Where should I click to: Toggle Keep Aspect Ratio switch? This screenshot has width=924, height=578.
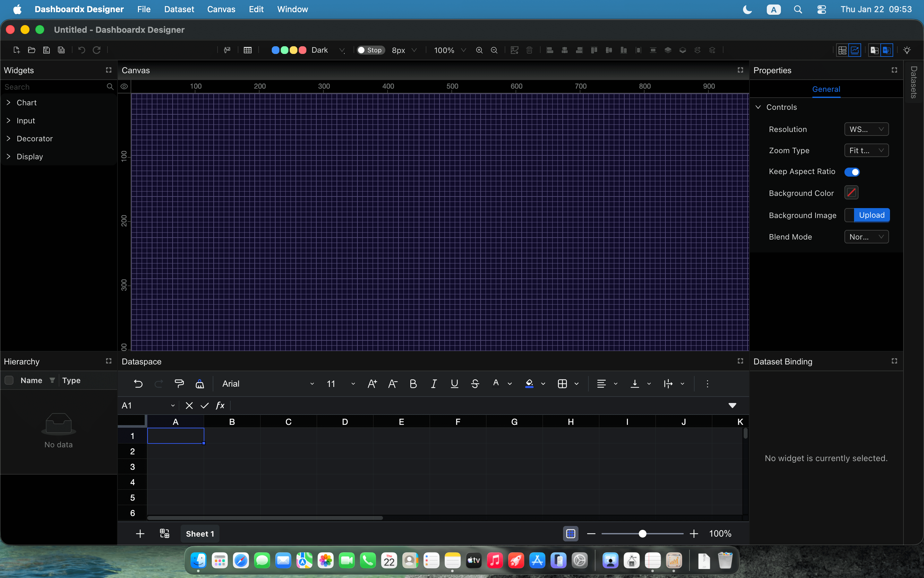(x=852, y=172)
